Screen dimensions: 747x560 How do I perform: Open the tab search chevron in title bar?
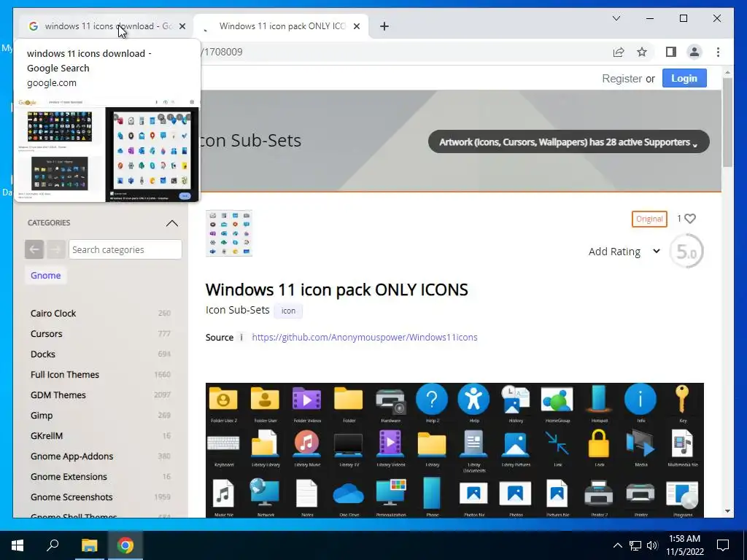tap(616, 18)
